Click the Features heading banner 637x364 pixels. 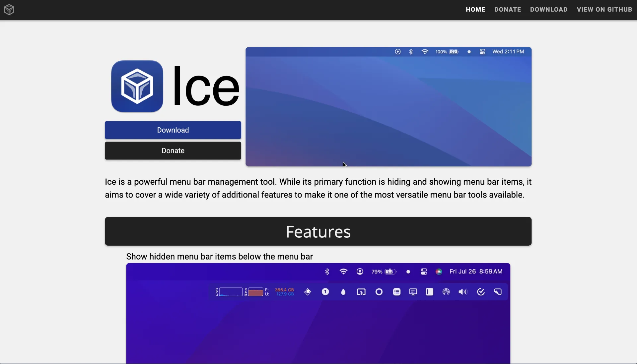pyautogui.click(x=318, y=231)
